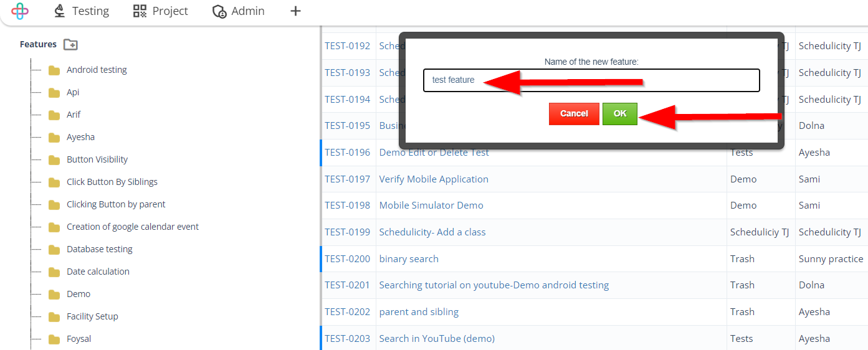Image resolution: width=868 pixels, height=350 pixels.
Task: Confirm the new feature with OK
Action: (x=620, y=114)
